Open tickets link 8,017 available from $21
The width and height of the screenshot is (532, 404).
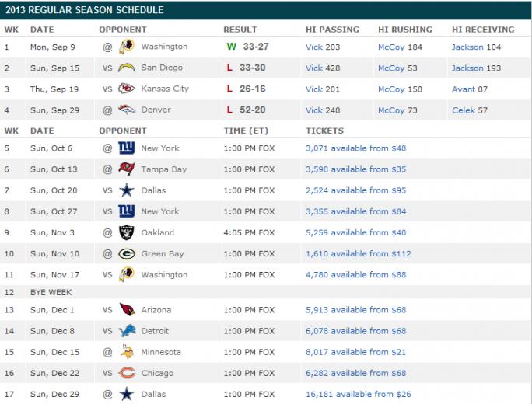(x=356, y=352)
